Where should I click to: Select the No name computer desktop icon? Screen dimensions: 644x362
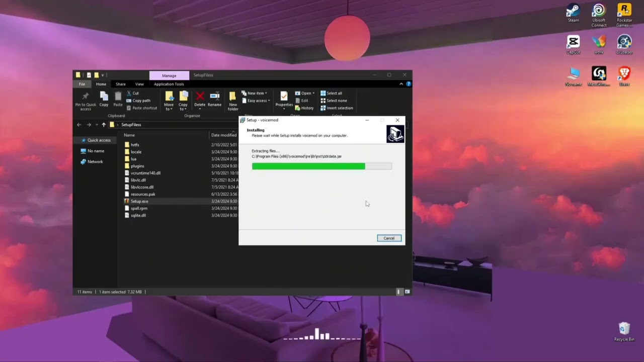[573, 76]
